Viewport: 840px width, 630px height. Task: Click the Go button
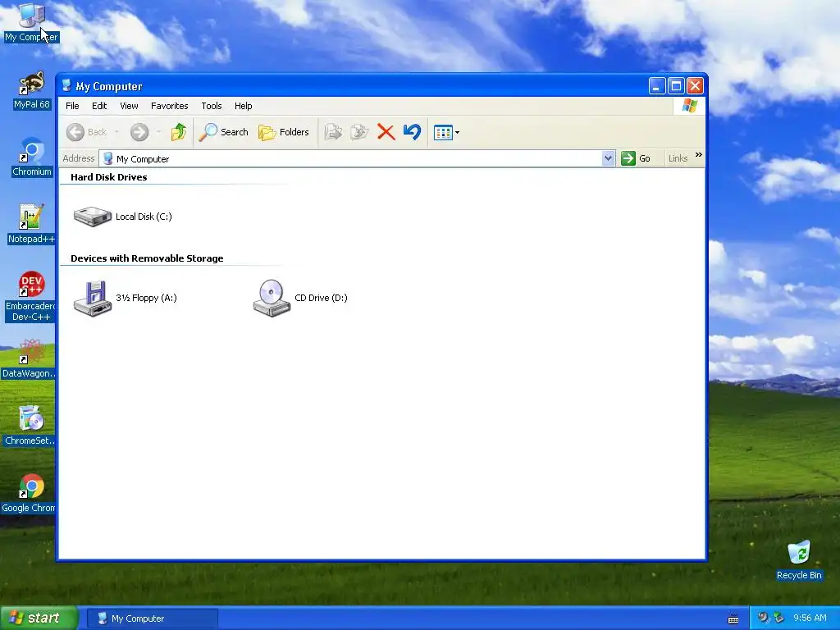coord(636,158)
